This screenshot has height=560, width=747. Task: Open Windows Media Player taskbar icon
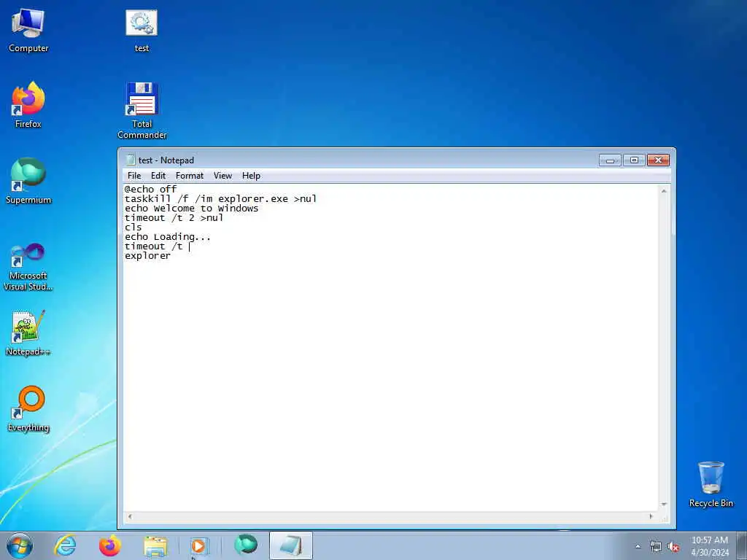[x=198, y=546]
